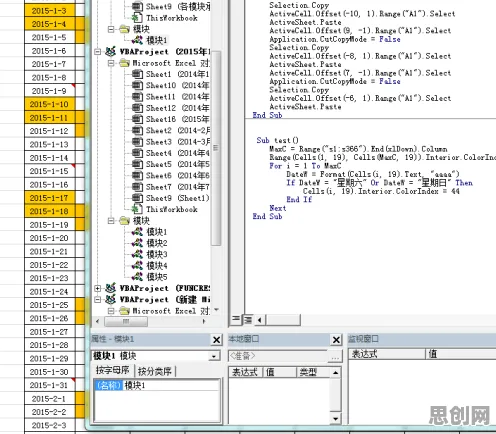The height and width of the screenshot is (434, 496).
Task: Expand the VBAProject (FUNCRES project node
Action: coord(98,288)
